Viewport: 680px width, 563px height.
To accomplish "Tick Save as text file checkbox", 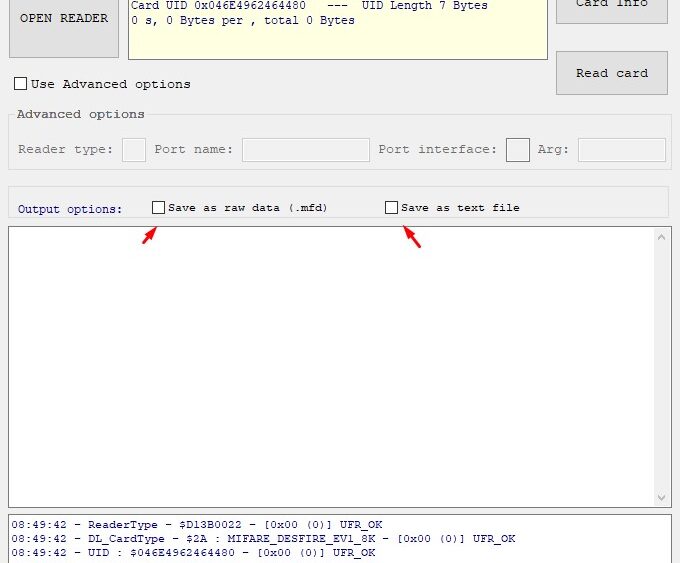I will [391, 207].
